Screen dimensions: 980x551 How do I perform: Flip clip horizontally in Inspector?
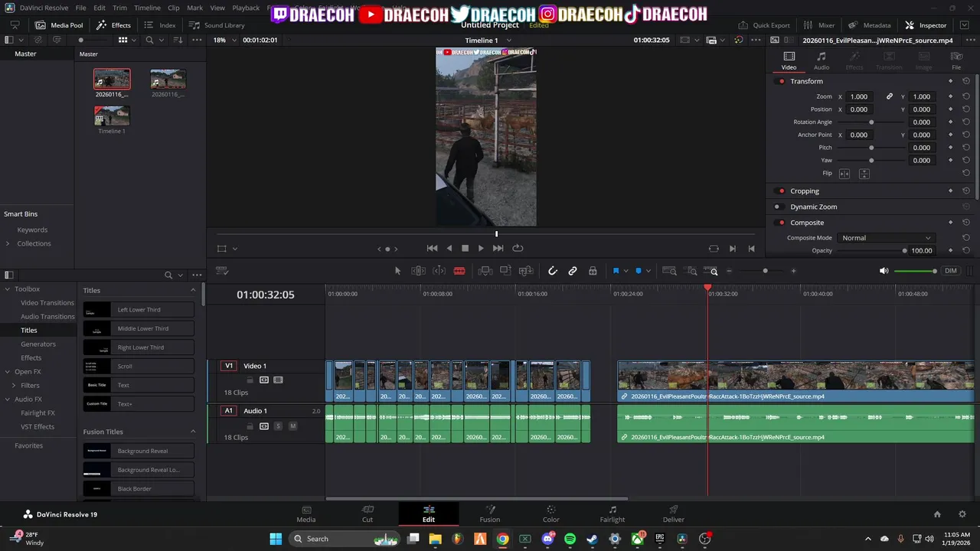pos(844,174)
